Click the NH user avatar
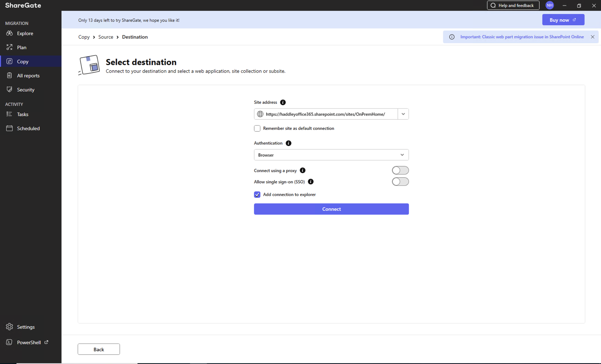The image size is (601, 364). [x=550, y=5]
